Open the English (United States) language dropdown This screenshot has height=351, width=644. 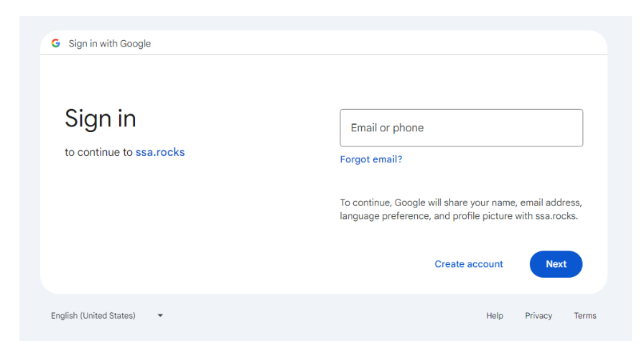coord(107,316)
